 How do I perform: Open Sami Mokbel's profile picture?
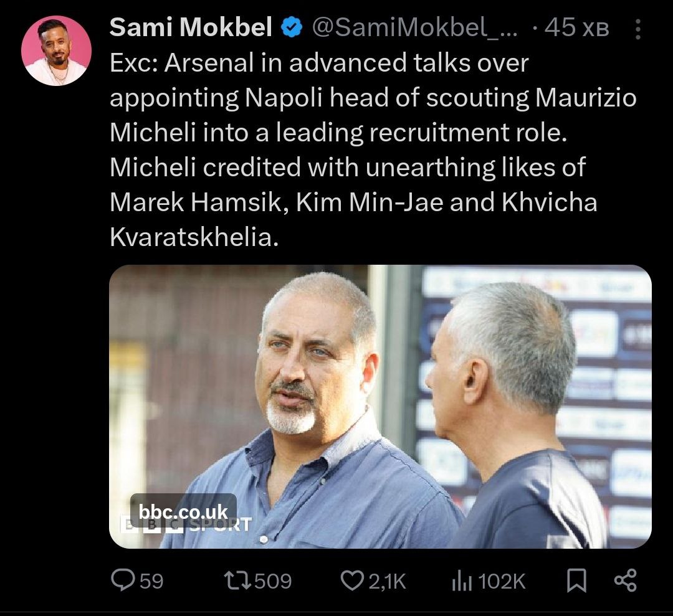[57, 50]
